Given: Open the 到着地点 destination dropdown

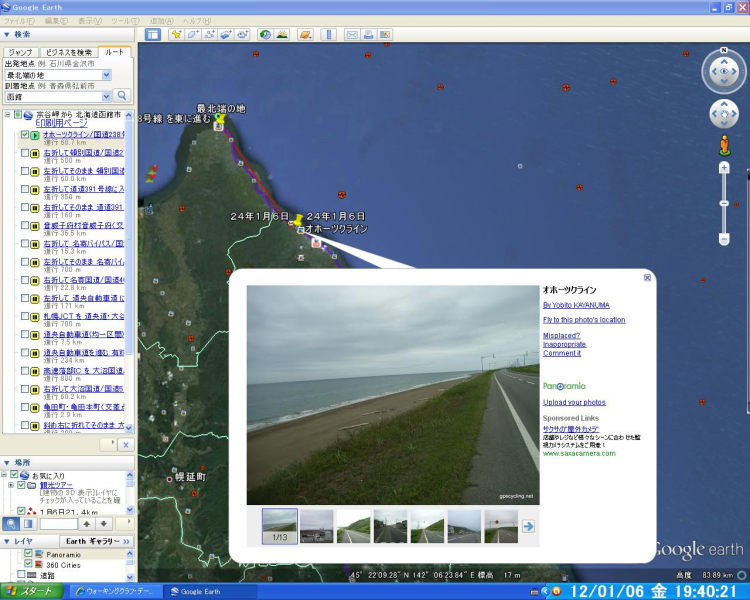Looking at the screenshot, I should pos(107,97).
